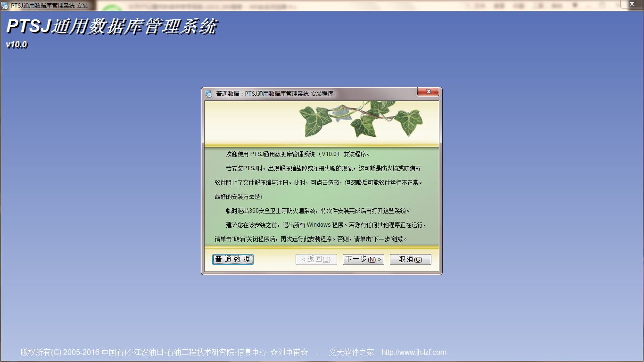
Task: Click the 最好的安装方法是 text line
Action: (x=239, y=197)
